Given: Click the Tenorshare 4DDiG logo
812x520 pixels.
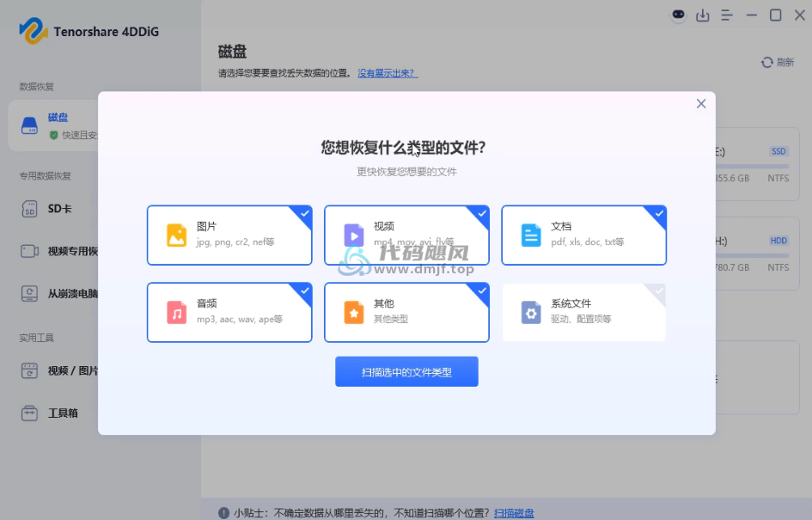Looking at the screenshot, I should pyautogui.click(x=89, y=31).
